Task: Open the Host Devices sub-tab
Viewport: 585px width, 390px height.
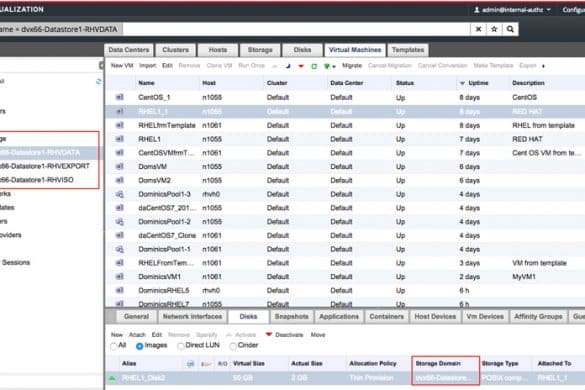Action: pos(435,317)
